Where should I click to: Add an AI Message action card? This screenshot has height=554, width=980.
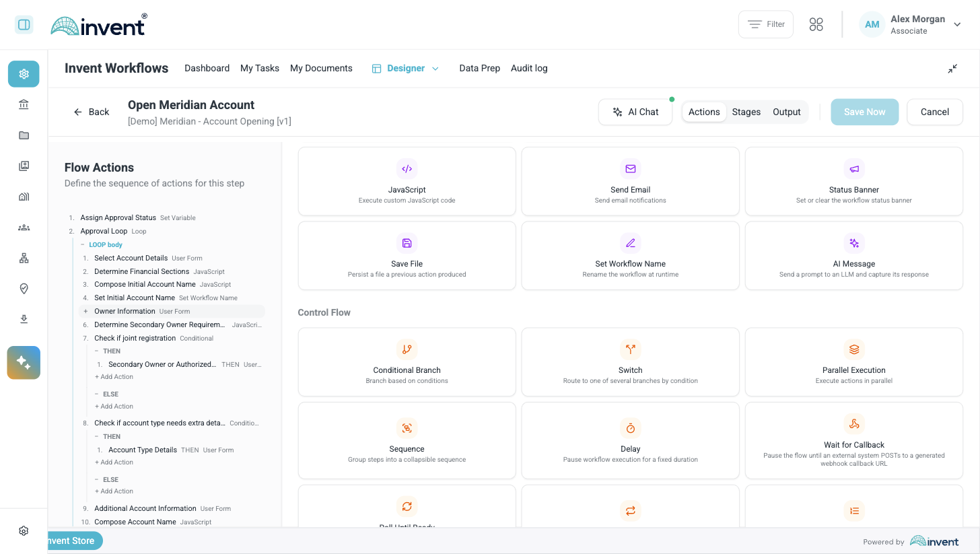(853, 256)
